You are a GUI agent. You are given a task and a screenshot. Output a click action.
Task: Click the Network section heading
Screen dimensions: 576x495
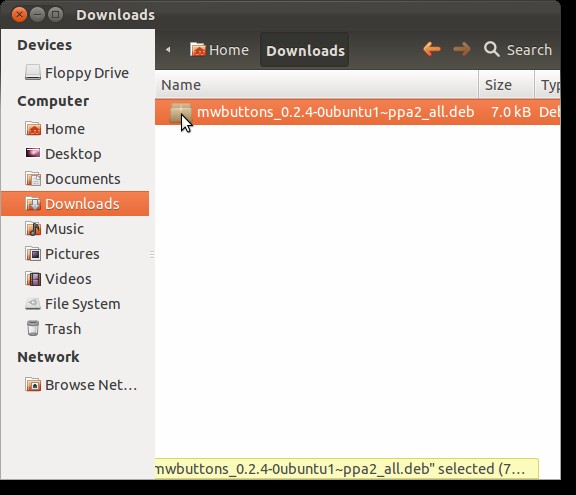[x=48, y=357]
